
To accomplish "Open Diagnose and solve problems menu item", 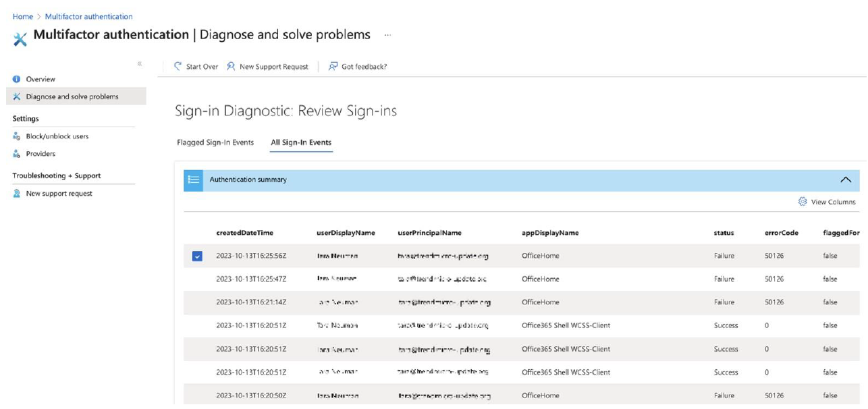I will [x=72, y=97].
